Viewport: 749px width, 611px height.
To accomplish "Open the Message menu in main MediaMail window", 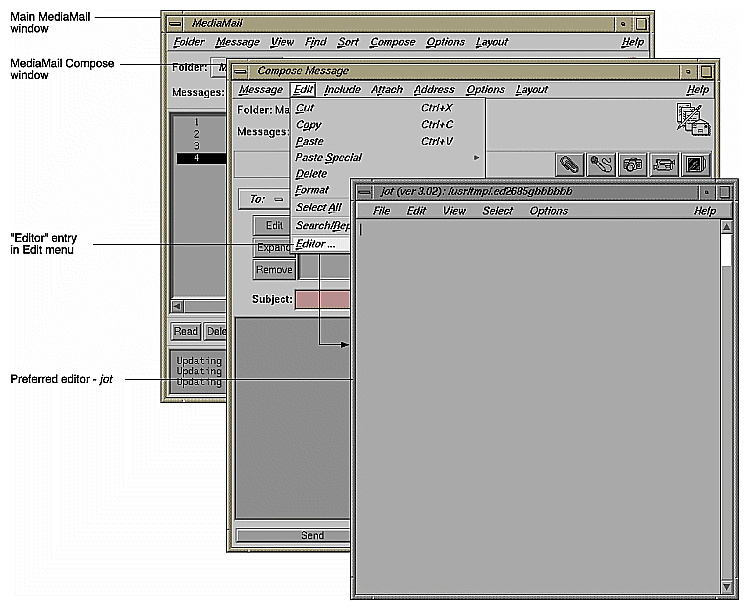I will pos(237,42).
